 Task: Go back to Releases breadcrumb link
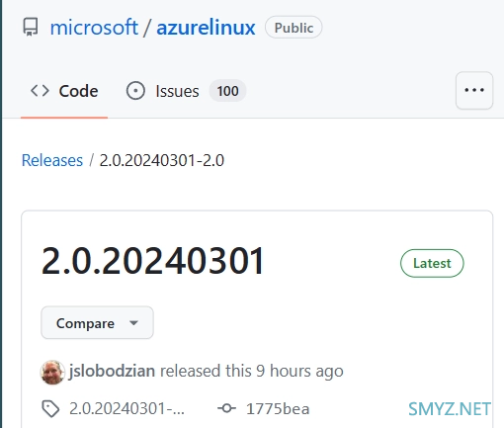(x=52, y=160)
